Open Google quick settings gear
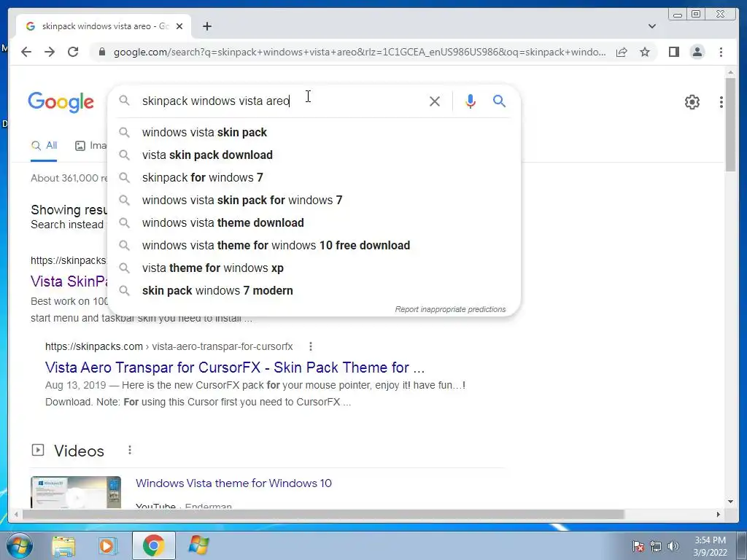Screen dimensions: 747x560 click(x=692, y=102)
